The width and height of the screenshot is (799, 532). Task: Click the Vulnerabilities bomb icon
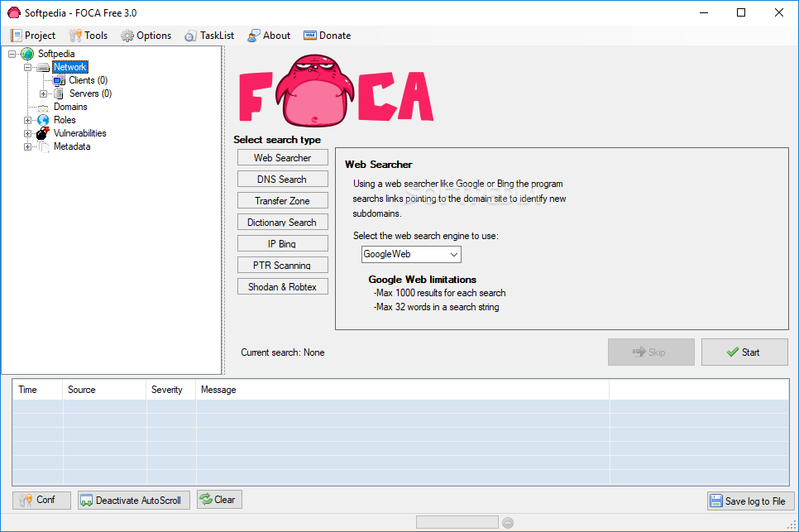pos(43,133)
